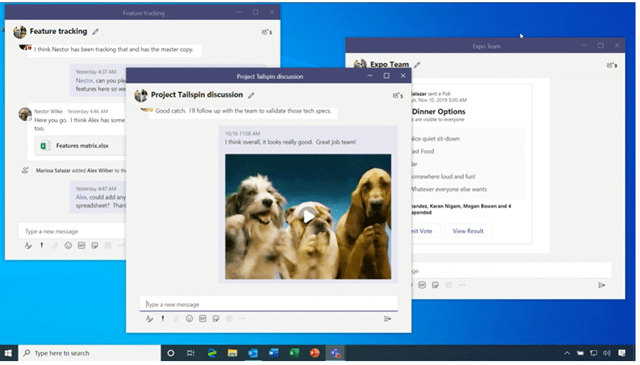The width and height of the screenshot is (640, 365).
Task: Click taskbar search box 'Type here to search'
Action: click(x=90, y=353)
